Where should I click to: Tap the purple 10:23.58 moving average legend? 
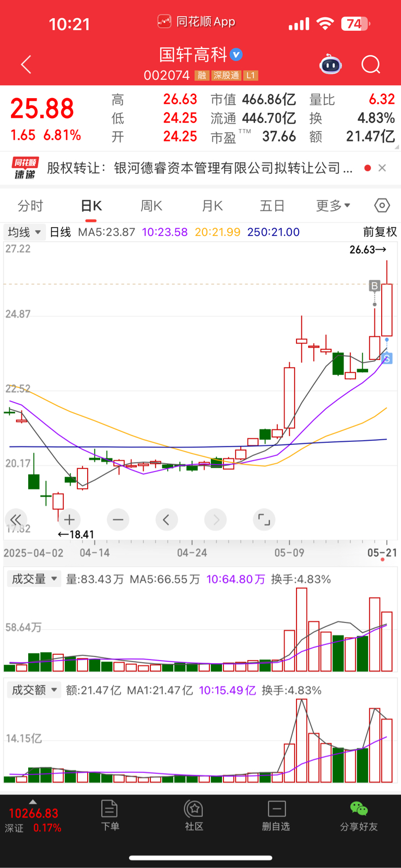165,232
